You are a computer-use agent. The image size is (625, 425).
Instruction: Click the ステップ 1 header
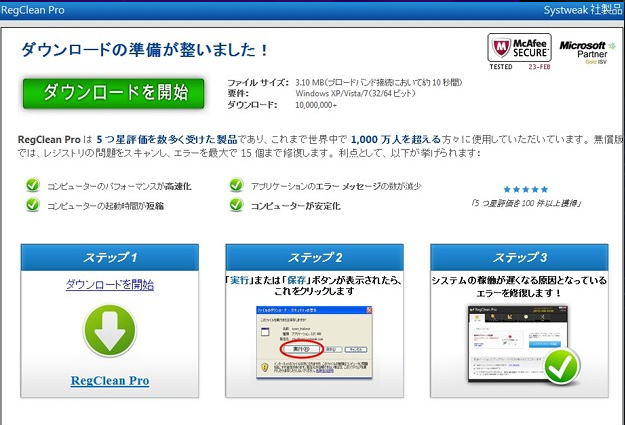click(x=110, y=258)
